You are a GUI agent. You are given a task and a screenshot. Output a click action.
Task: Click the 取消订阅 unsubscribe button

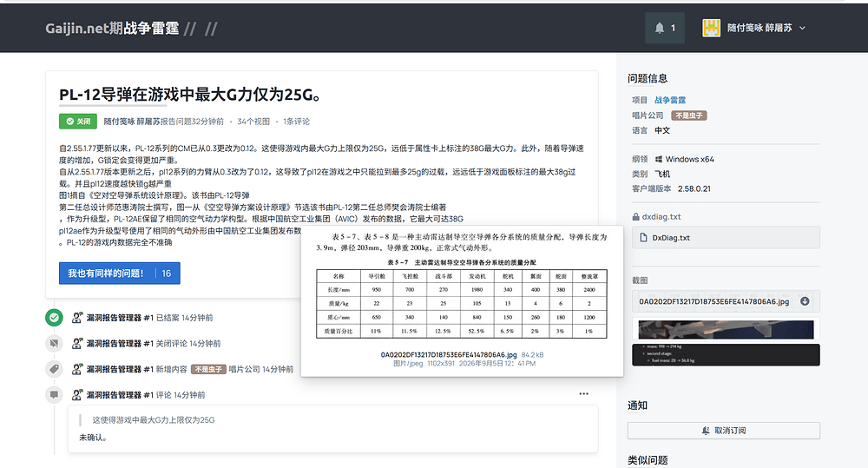[724, 431]
